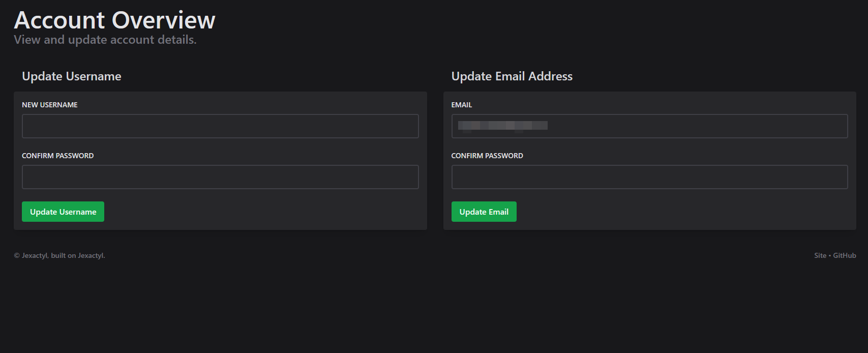Screen dimensions: 868x353
Task: Click the EMAIL field label
Action: (x=462, y=105)
